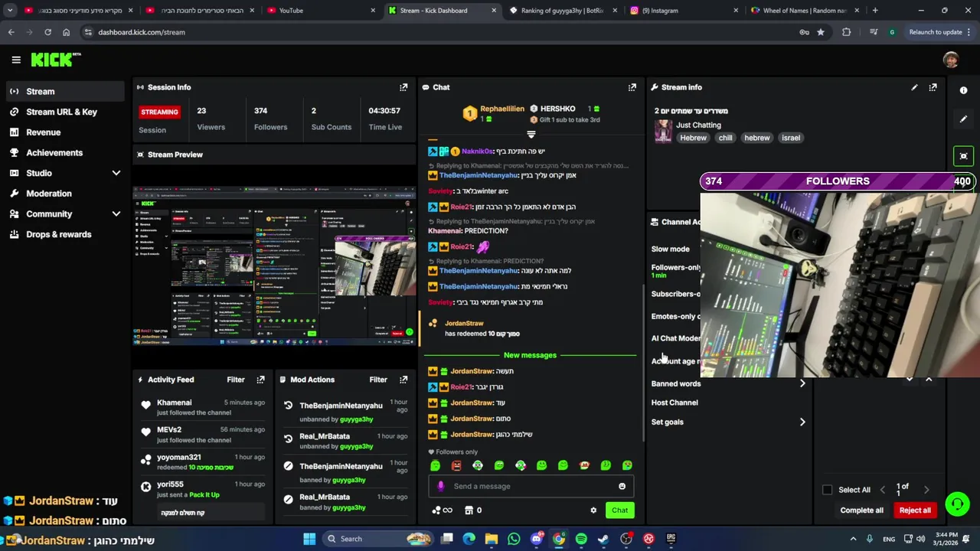This screenshot has height=551, width=980.
Task: Open the emoji picker in the message box
Action: [622, 486]
